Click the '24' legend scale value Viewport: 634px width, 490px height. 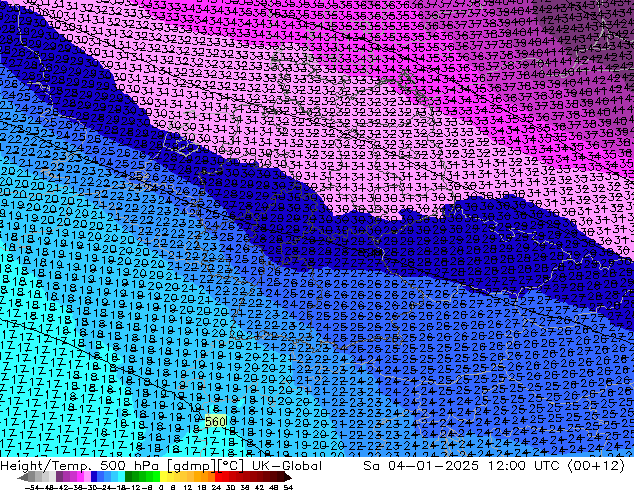[x=216, y=488]
